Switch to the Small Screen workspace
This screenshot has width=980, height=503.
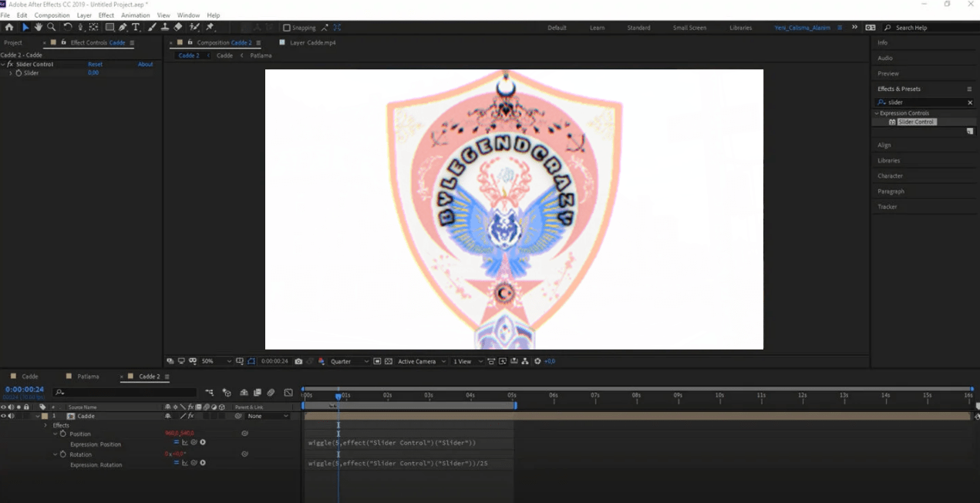tap(689, 28)
